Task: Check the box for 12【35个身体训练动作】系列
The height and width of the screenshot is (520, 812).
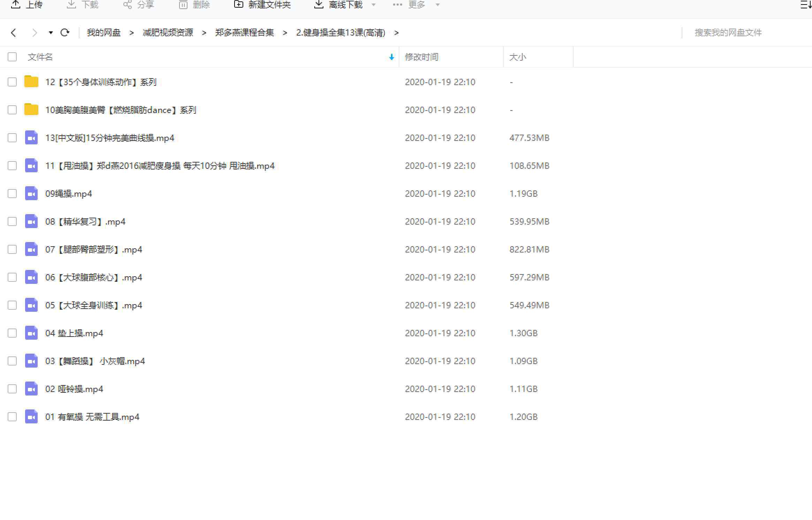Action: (x=12, y=82)
